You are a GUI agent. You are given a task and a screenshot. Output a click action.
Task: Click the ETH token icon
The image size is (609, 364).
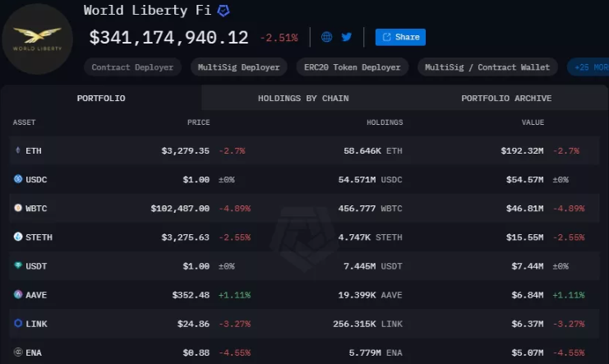click(18, 150)
